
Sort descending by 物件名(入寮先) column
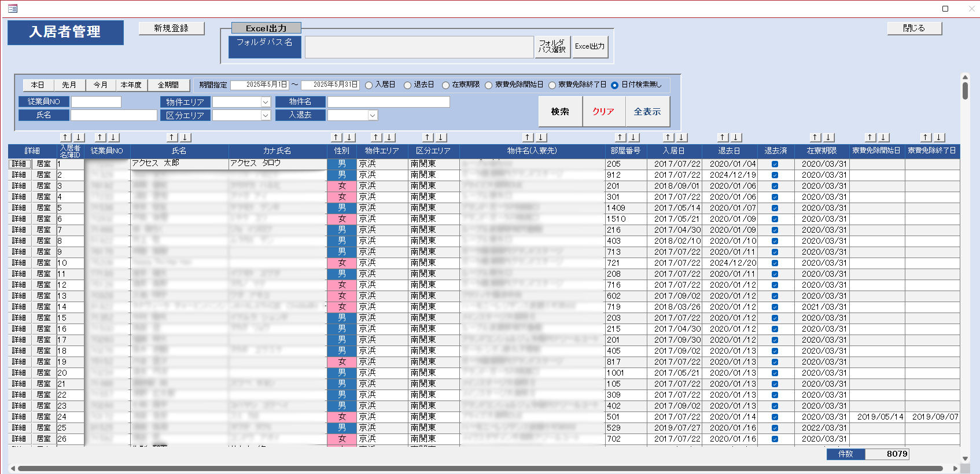point(541,137)
